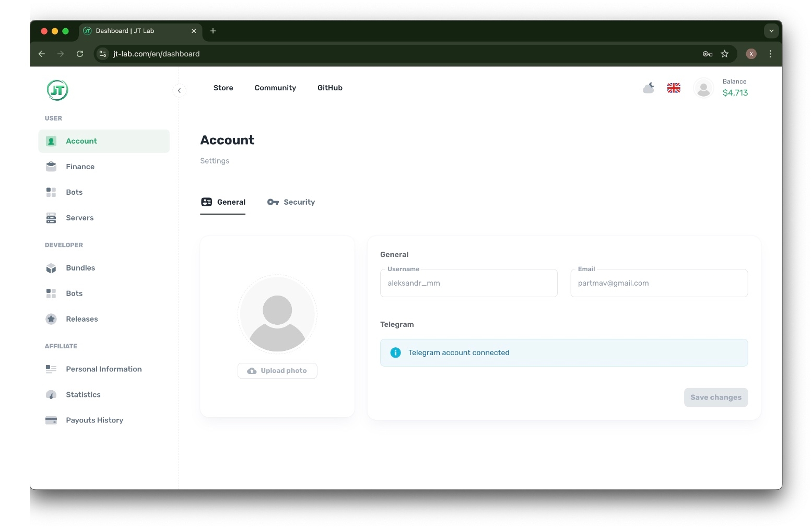This screenshot has height=529, width=812.
Task: Switch to the Security tab
Action: click(x=291, y=202)
